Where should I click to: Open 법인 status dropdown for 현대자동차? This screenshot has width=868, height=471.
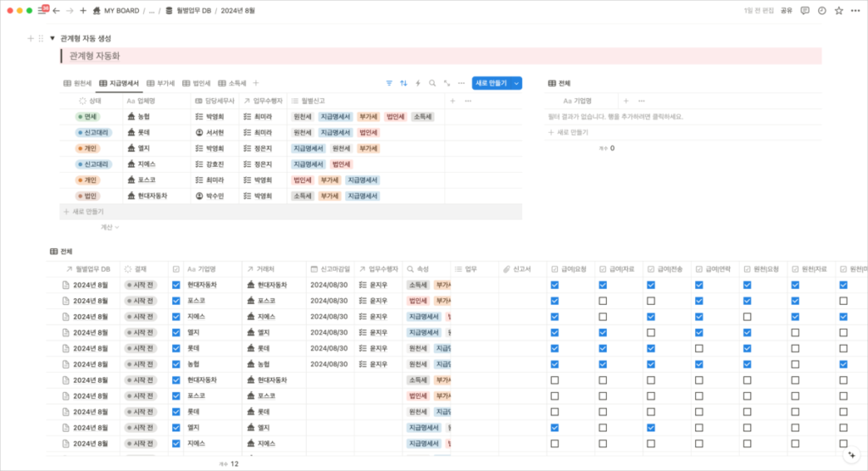tap(87, 196)
